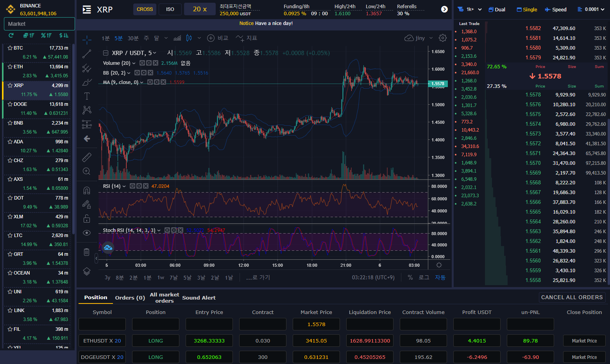Sort market list by percent change

click(46, 36)
